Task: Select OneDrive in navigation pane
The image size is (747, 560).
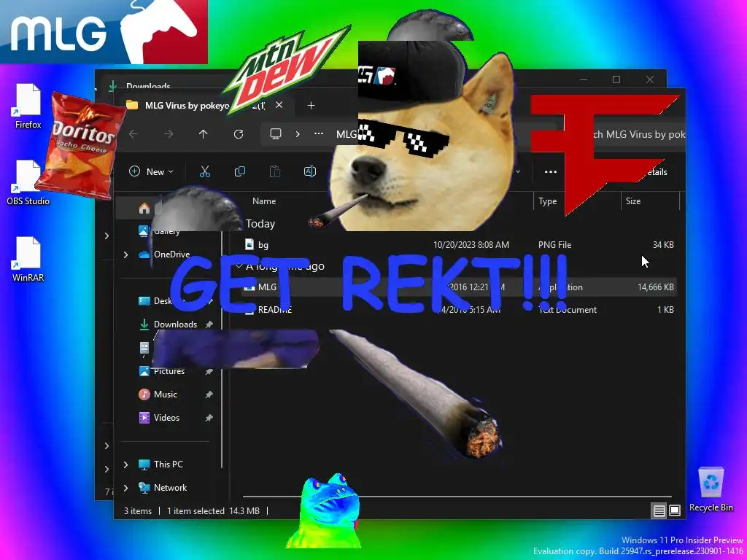Action: (x=171, y=254)
